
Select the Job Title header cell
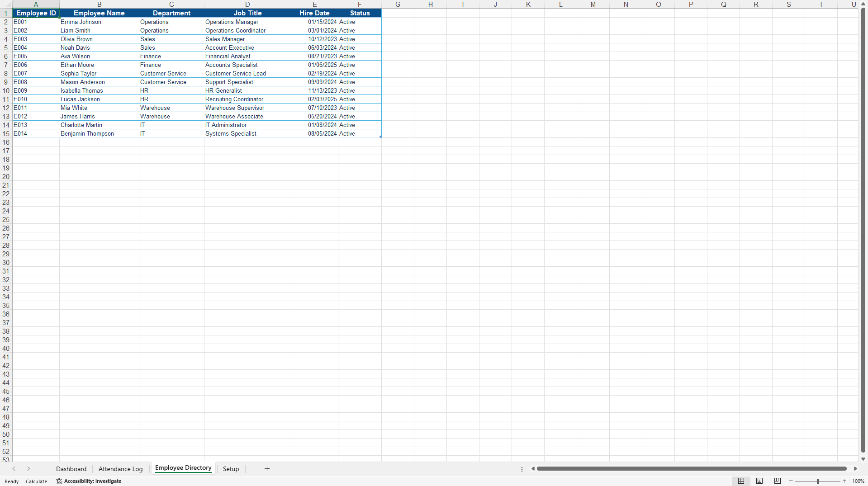coord(247,13)
